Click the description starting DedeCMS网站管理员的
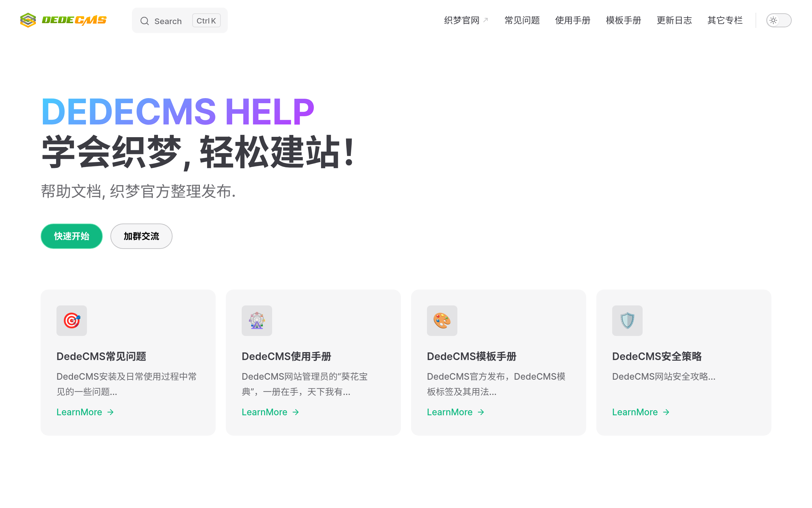 (305, 384)
